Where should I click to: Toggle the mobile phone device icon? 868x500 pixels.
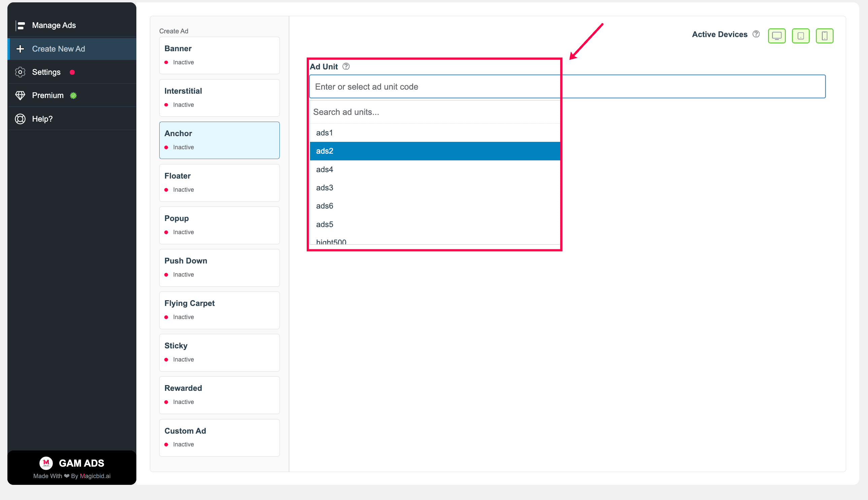824,36
